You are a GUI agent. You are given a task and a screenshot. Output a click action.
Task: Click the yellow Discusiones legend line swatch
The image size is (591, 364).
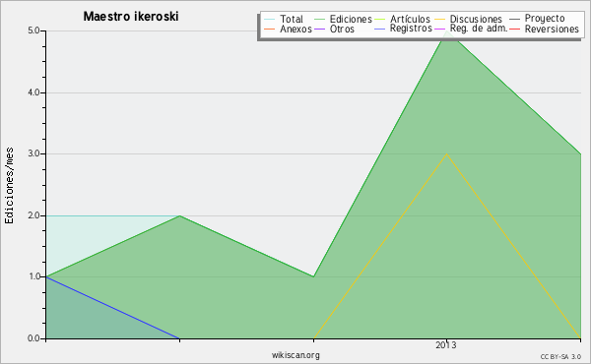click(x=440, y=20)
